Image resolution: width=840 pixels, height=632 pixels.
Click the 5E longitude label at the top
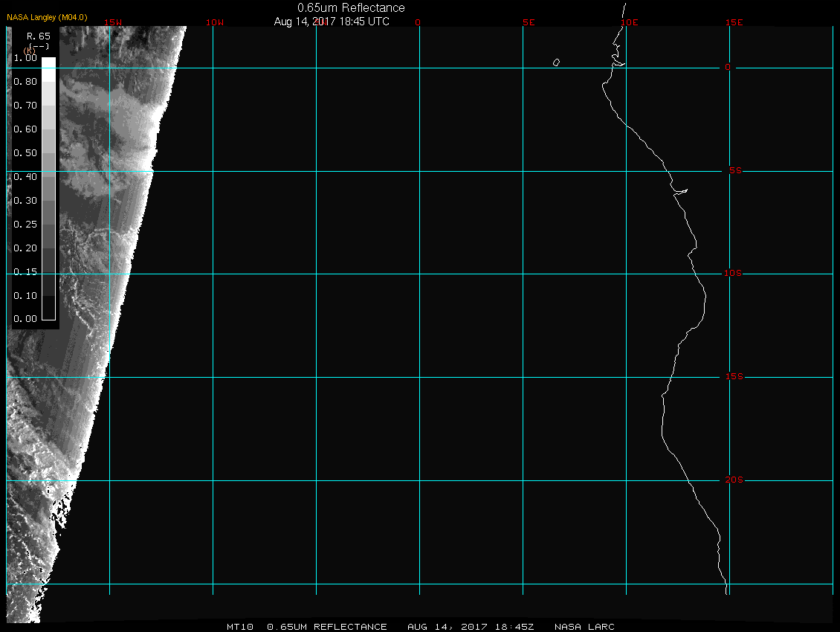coord(529,22)
